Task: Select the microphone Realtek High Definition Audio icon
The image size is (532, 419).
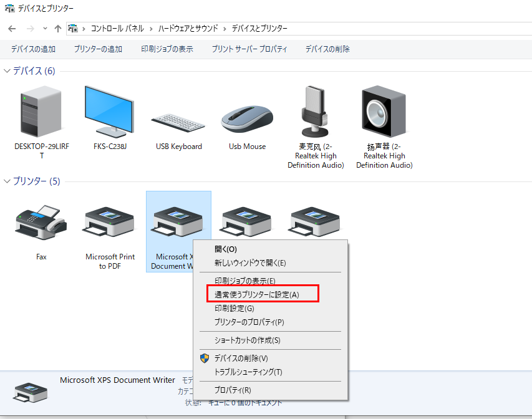Action: pos(315,111)
